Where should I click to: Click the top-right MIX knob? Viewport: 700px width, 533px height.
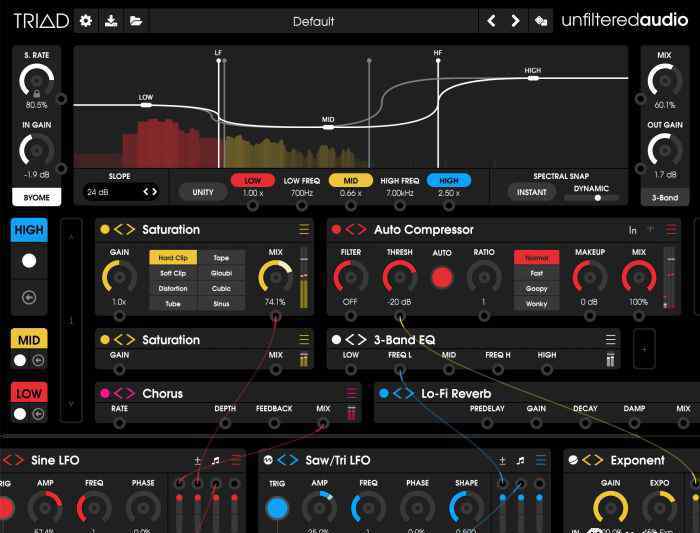[665, 81]
